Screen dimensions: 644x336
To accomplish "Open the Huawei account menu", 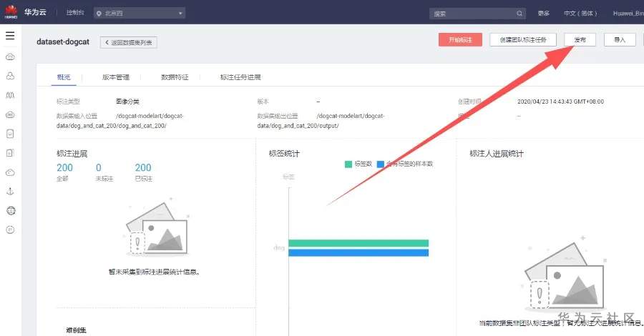I will coord(628,13).
